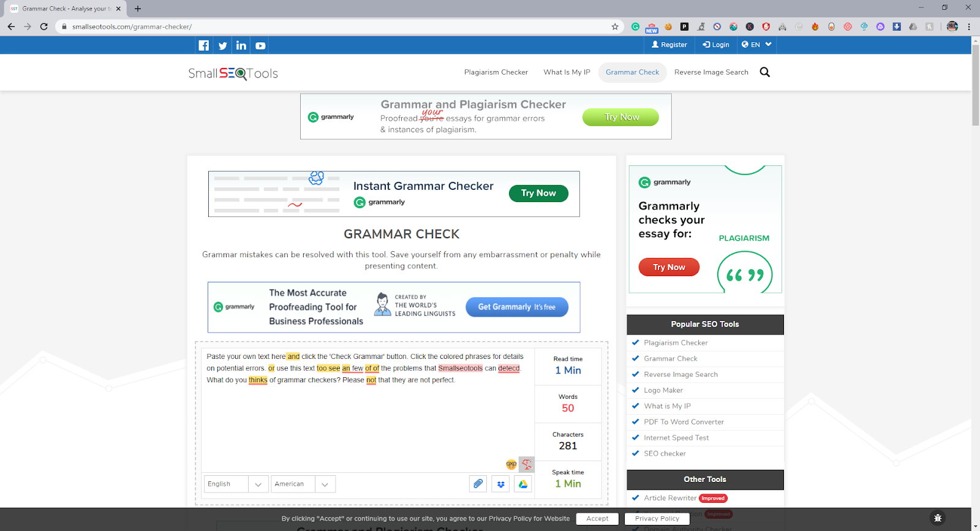The width and height of the screenshot is (980, 531).
Task: Open the LinkedIn social icon
Action: (x=241, y=45)
